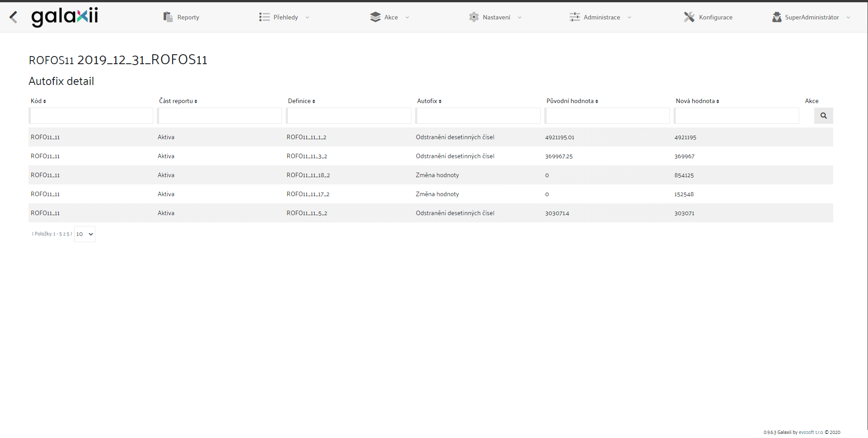Click the Konfigurace tools icon
868x438 pixels.
pyautogui.click(x=689, y=17)
